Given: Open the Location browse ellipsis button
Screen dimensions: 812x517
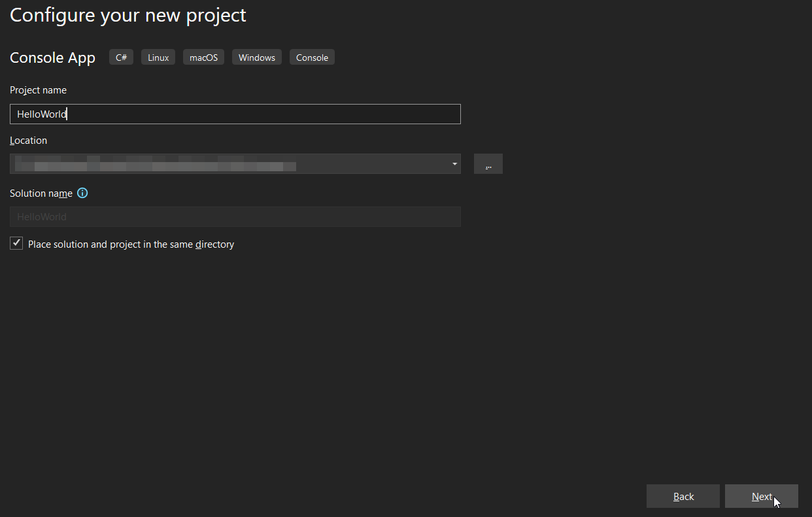Looking at the screenshot, I should (488, 164).
